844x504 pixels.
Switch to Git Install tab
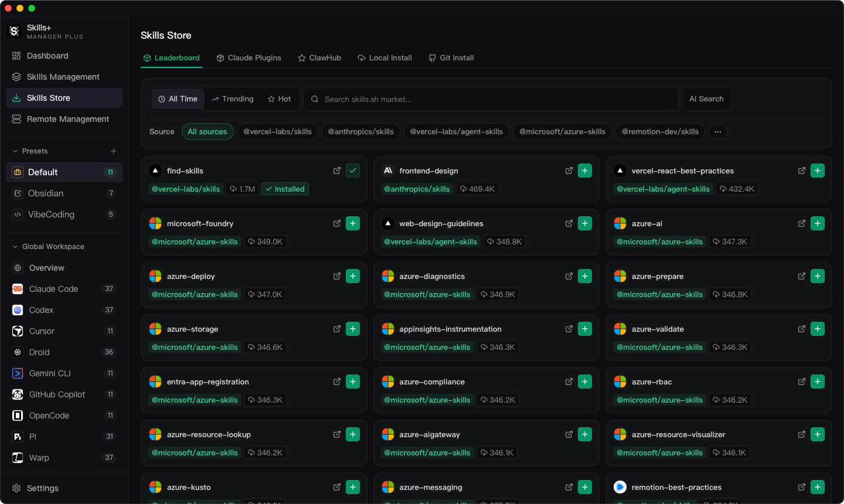(451, 58)
